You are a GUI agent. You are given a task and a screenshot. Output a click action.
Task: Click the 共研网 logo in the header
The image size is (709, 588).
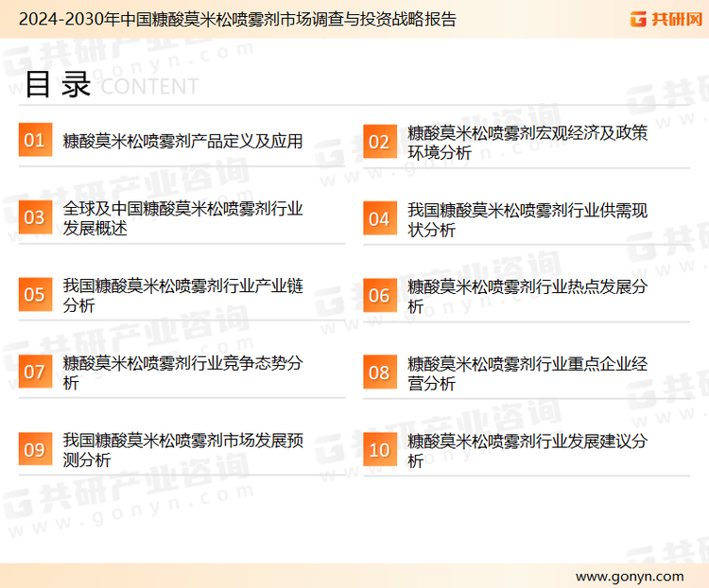pyautogui.click(x=666, y=19)
